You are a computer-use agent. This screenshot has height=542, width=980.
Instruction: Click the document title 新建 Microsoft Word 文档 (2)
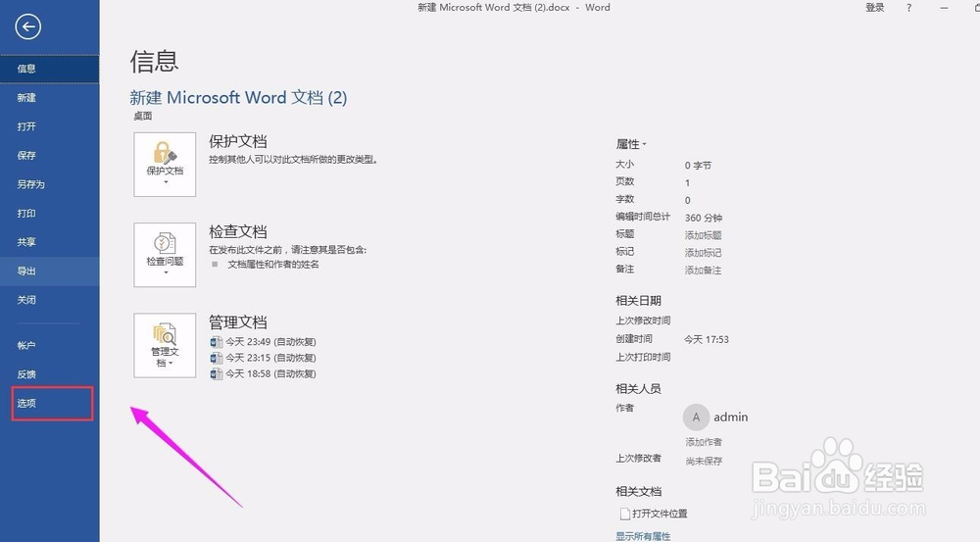(x=238, y=98)
